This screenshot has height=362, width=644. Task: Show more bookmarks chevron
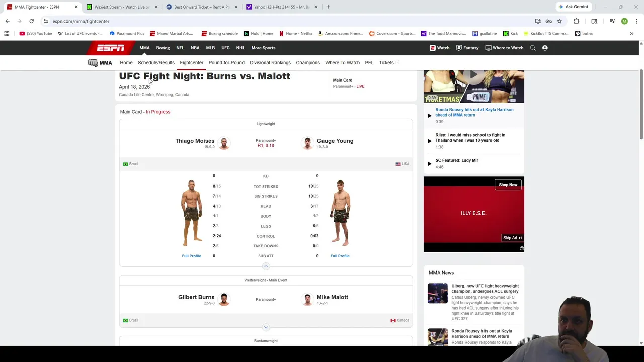[x=632, y=34]
